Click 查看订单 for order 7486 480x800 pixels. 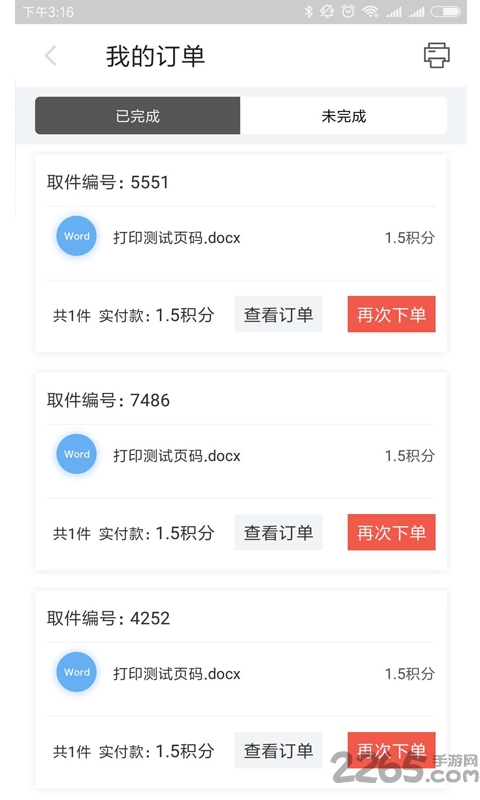tap(279, 533)
